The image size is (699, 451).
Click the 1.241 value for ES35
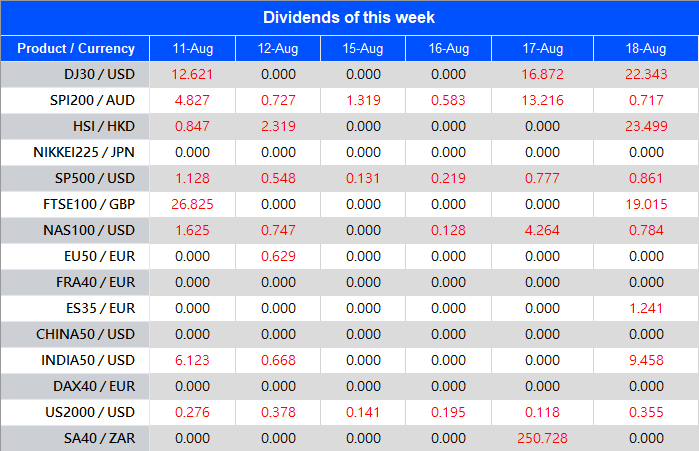(x=646, y=308)
